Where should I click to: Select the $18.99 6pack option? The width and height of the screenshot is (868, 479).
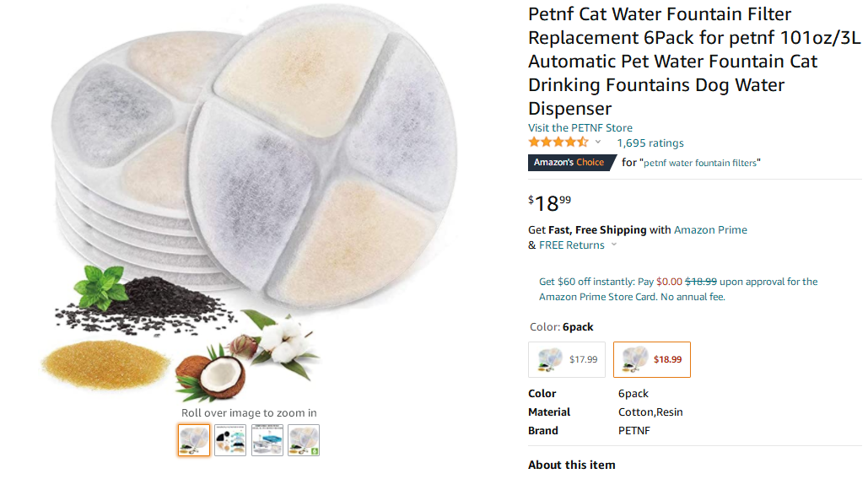click(651, 359)
